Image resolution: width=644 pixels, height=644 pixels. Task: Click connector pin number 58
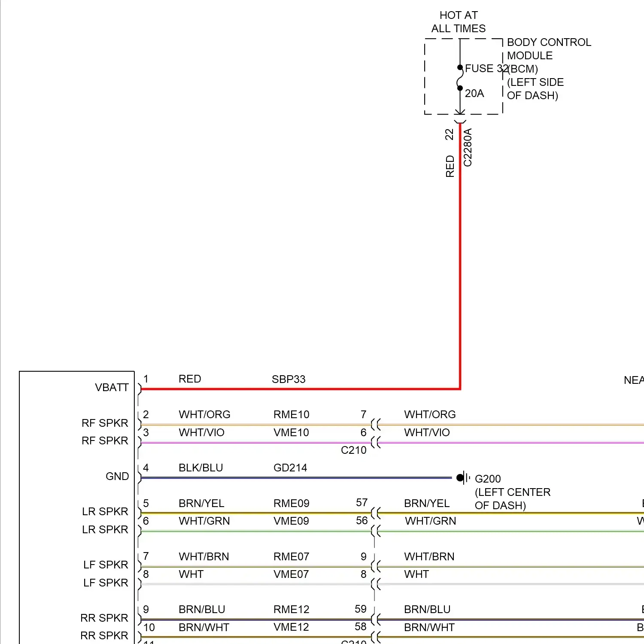(x=361, y=627)
